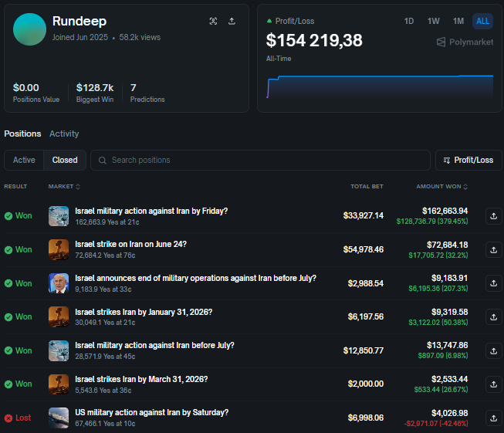Switch to Active positions filter

(x=24, y=160)
